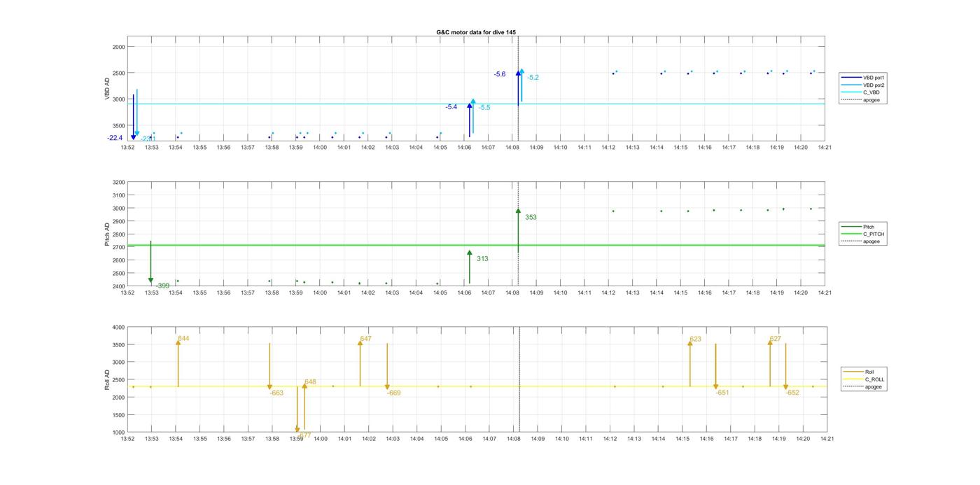
Task: Click the title 'G&C motor data for dive 145'
Action: [476, 32]
